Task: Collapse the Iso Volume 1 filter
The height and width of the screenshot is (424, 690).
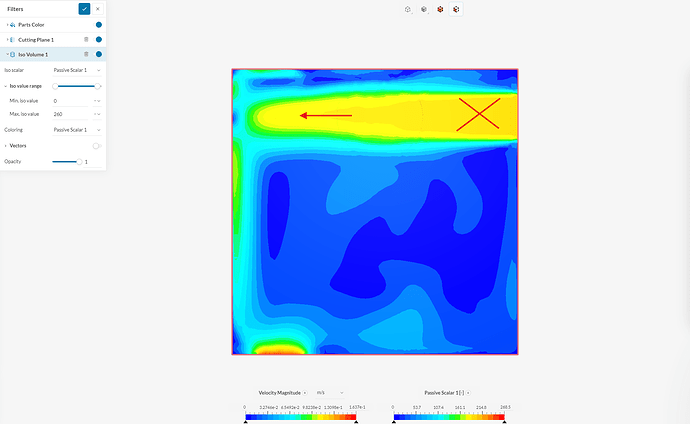Action: (7, 54)
